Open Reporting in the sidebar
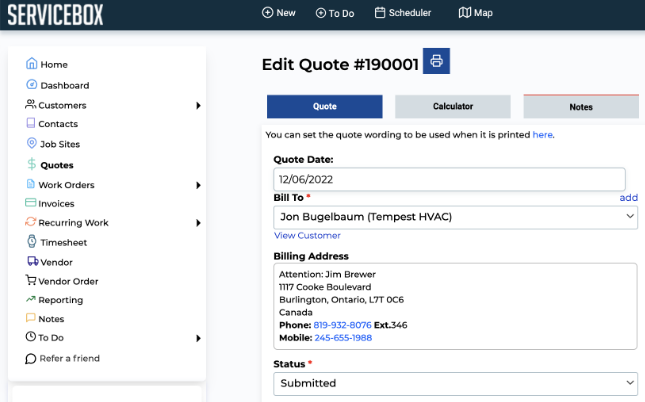Viewport: 645px width, 402px height. tap(60, 300)
